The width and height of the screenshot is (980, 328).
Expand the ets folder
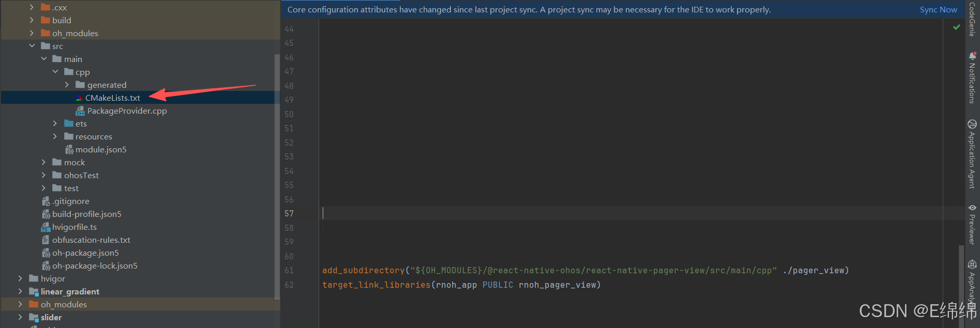pyautogui.click(x=55, y=123)
